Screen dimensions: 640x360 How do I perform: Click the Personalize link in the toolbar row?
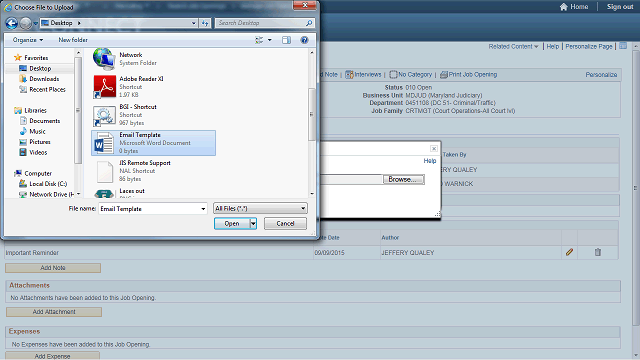pyautogui.click(x=601, y=75)
